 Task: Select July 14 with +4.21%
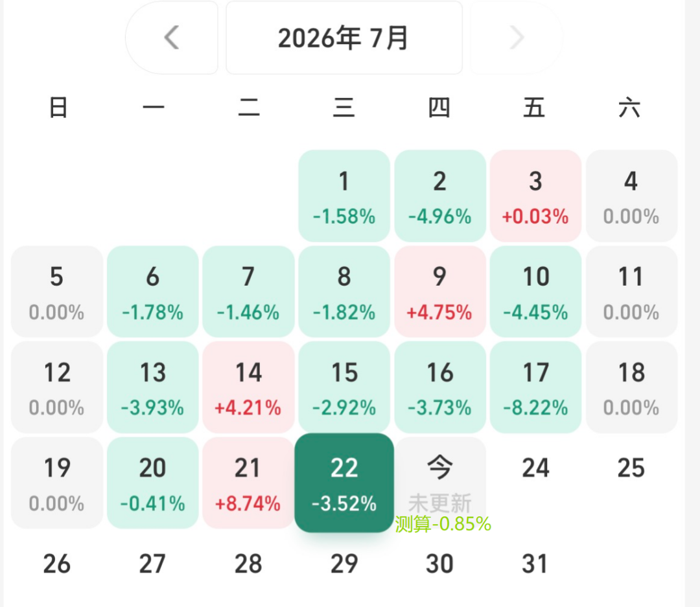click(249, 387)
